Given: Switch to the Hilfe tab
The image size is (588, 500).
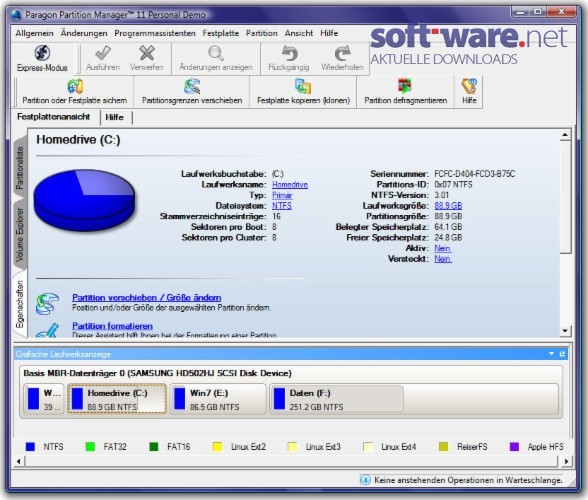Looking at the screenshot, I should pyautogui.click(x=114, y=117).
